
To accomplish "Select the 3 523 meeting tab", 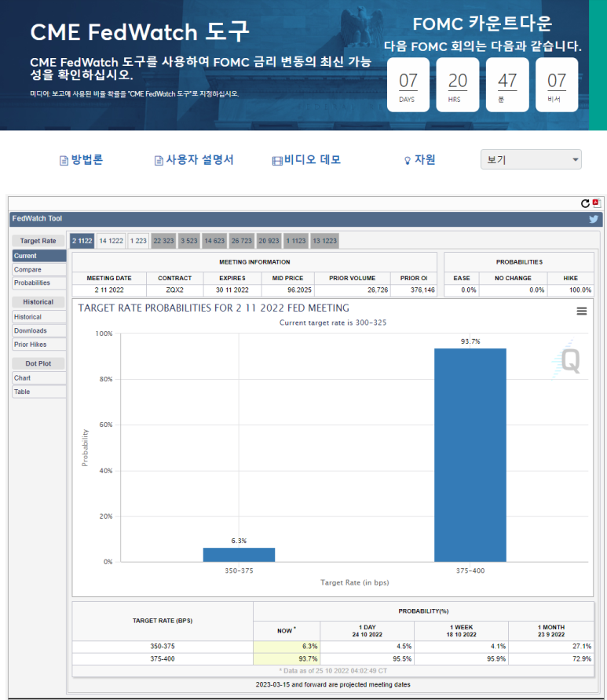I will [x=189, y=241].
